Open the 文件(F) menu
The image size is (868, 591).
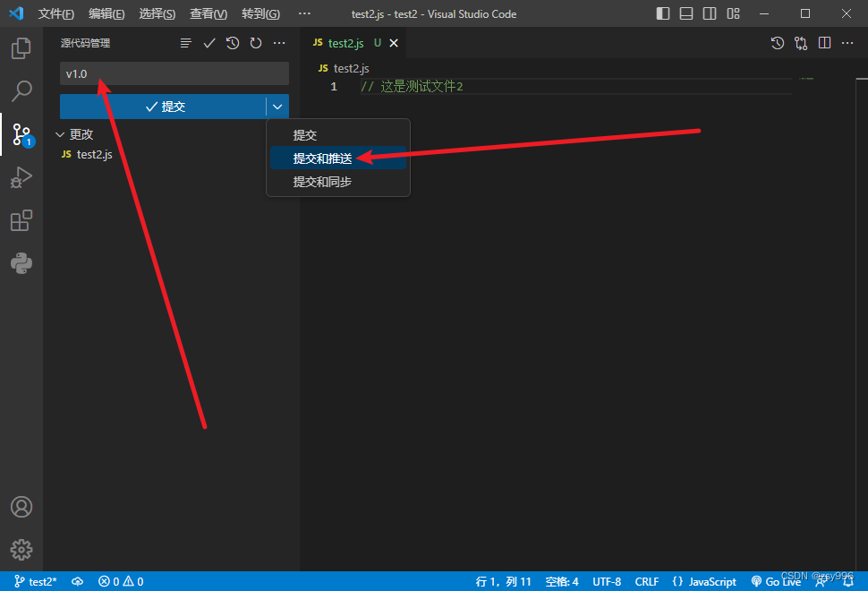pyautogui.click(x=55, y=13)
